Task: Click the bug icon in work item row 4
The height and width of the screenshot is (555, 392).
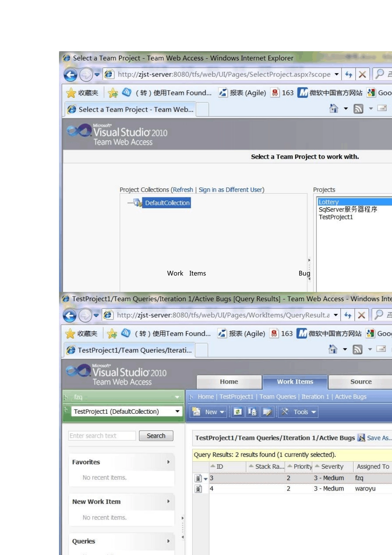Action: click(x=198, y=489)
